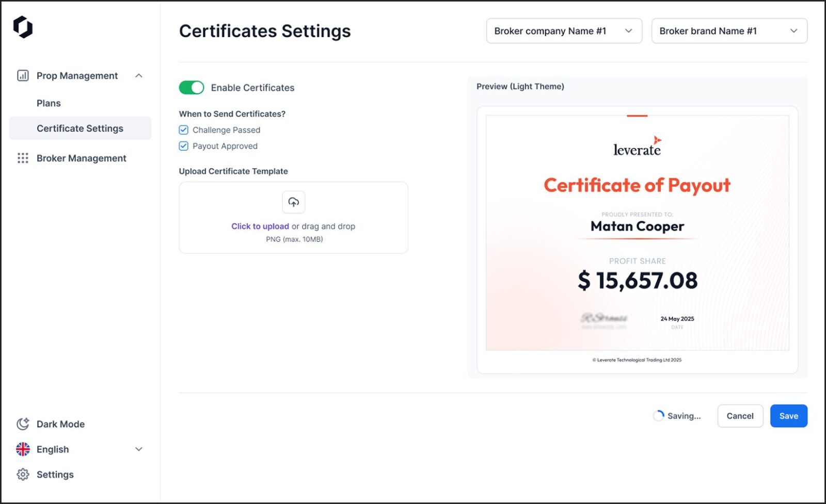This screenshot has width=826, height=504.
Task: Click the Prop Management chart icon
Action: 23,76
